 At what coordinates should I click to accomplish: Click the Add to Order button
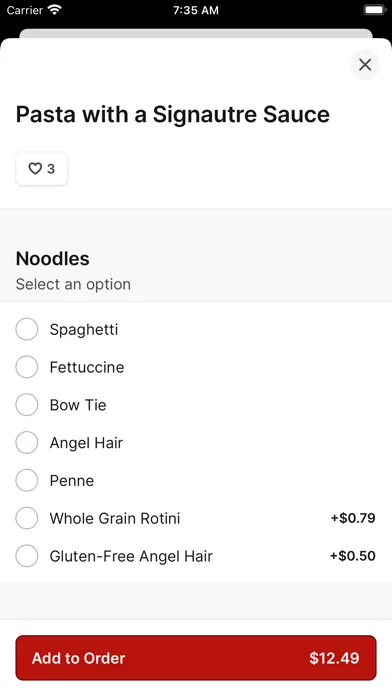click(196, 658)
